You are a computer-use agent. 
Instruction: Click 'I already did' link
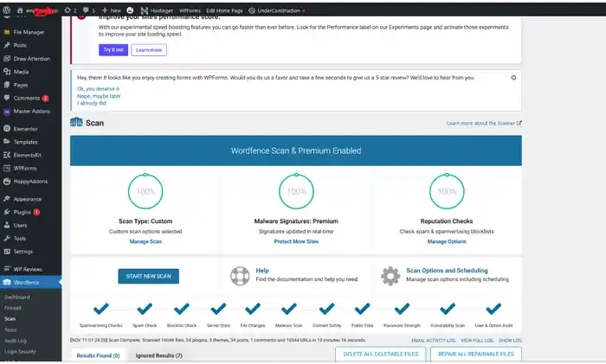[92, 103]
